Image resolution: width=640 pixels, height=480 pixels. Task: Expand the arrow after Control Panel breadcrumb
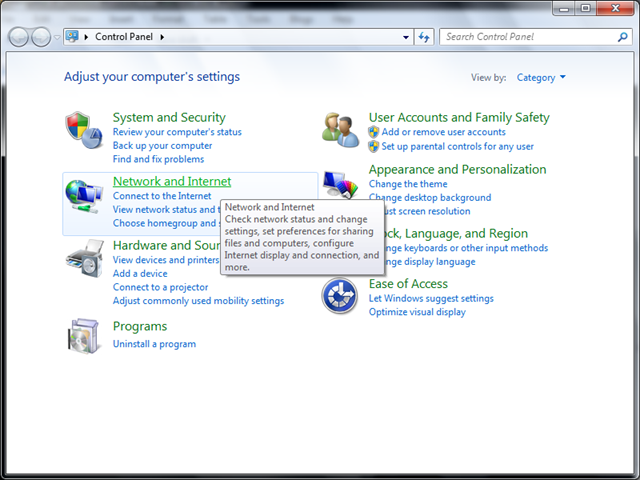[x=162, y=37]
